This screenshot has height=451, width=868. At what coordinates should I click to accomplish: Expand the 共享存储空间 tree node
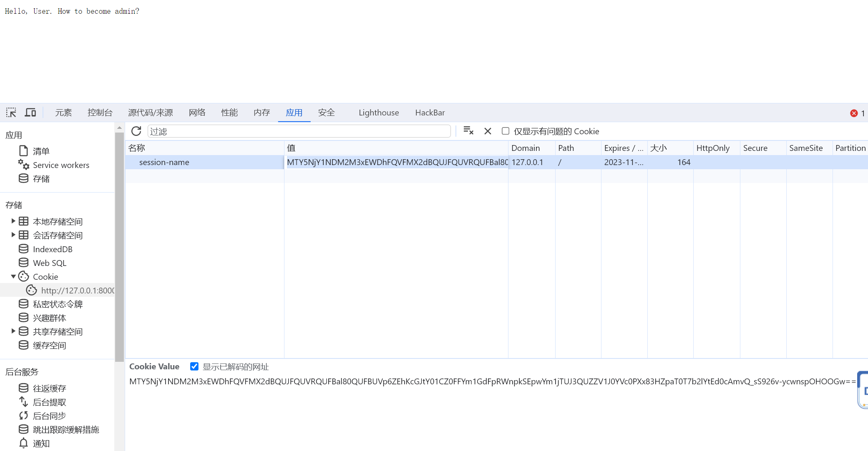(13, 331)
